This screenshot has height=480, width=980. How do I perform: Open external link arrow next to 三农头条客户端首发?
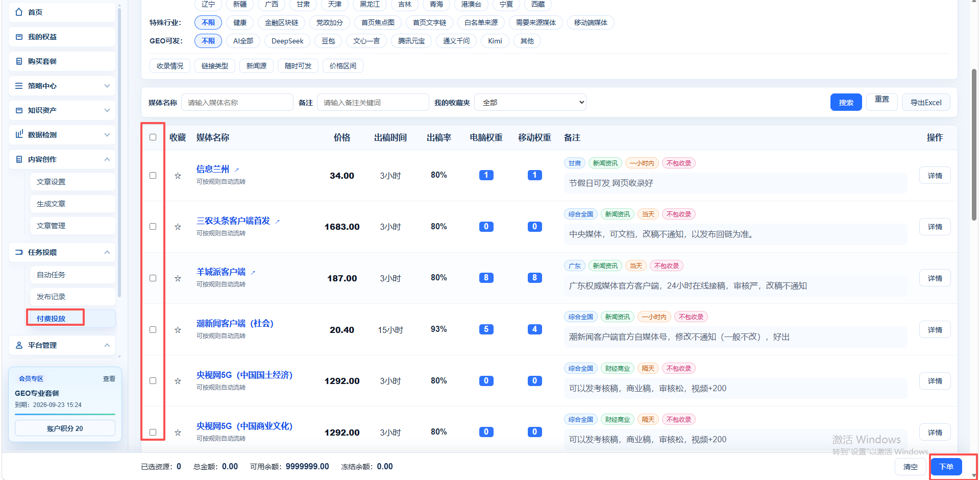click(x=277, y=222)
